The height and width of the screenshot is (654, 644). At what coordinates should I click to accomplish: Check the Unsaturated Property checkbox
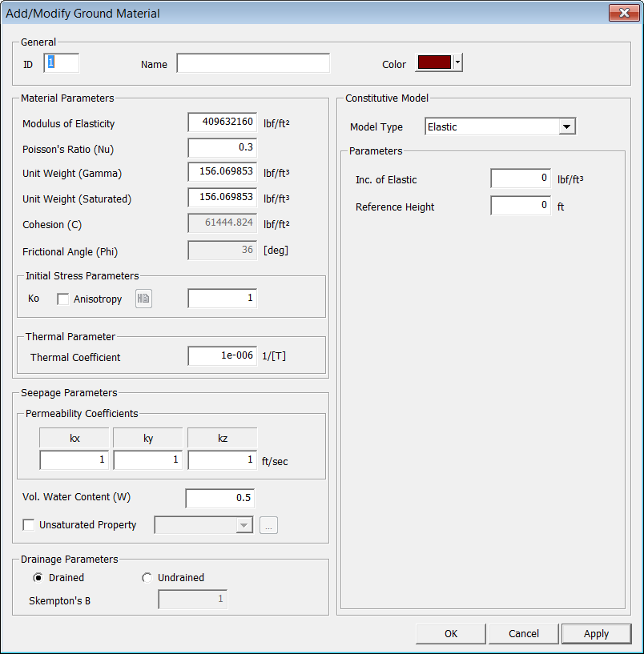(x=29, y=525)
